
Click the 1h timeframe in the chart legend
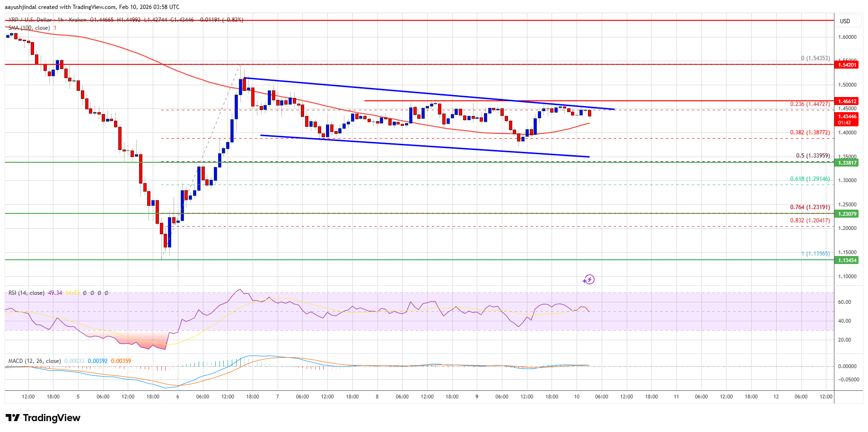click(60, 20)
